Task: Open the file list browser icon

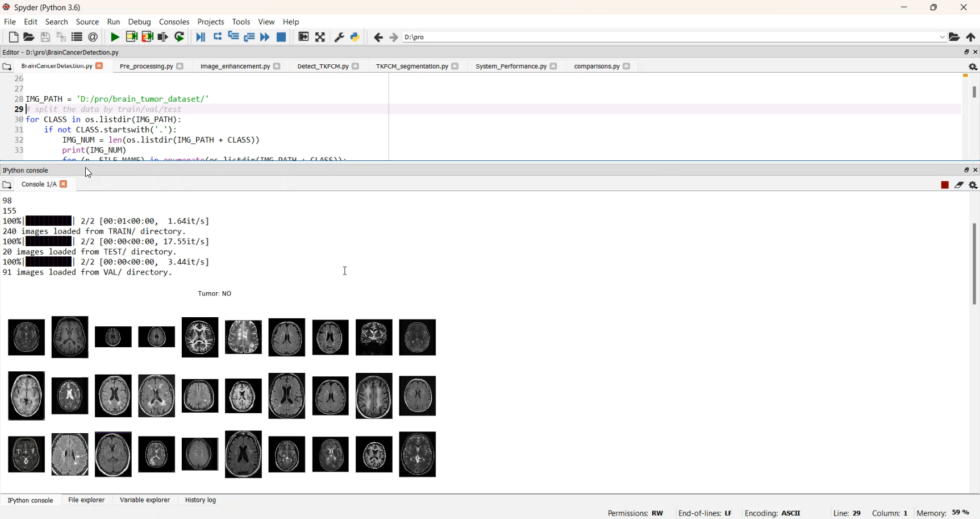Action: (77, 38)
